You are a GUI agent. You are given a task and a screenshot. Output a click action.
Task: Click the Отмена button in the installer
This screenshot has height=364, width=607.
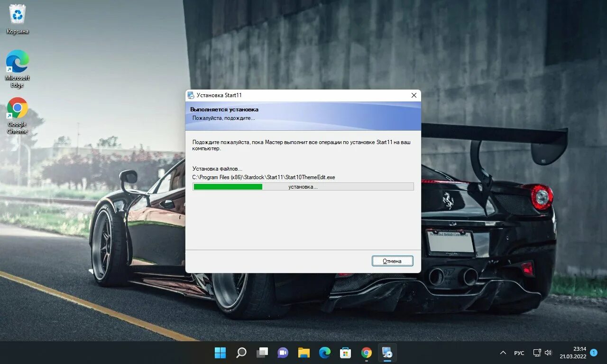392,261
